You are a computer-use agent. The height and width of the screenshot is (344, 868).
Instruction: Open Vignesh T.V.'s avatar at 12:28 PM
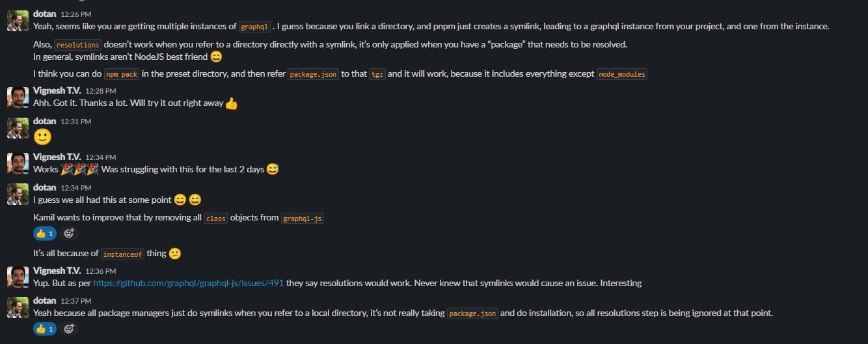(x=18, y=98)
